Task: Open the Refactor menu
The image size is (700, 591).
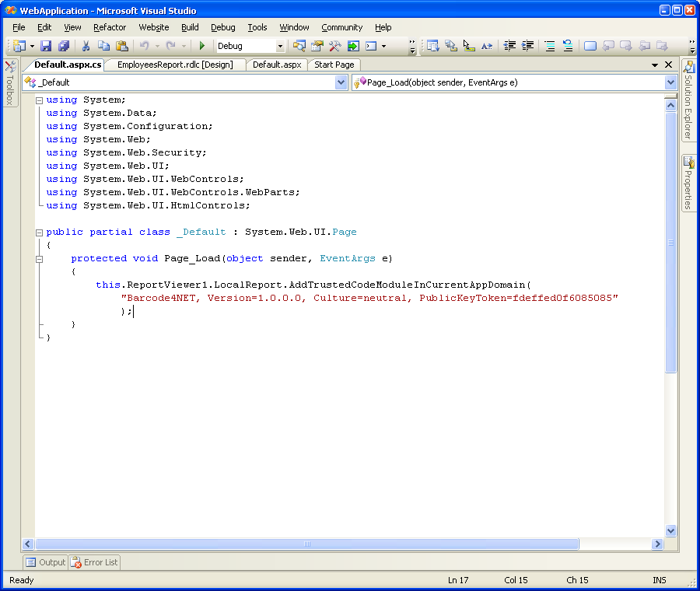Action: (110, 27)
